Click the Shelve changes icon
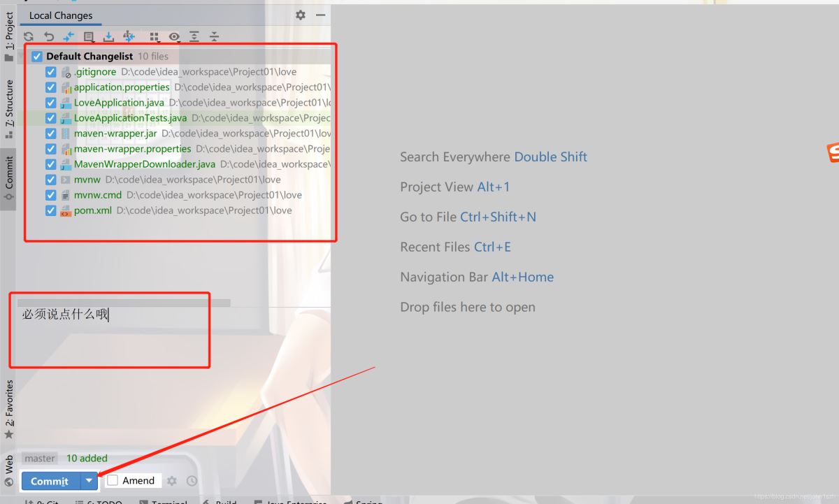Image resolution: width=839 pixels, height=504 pixels. 109,36
